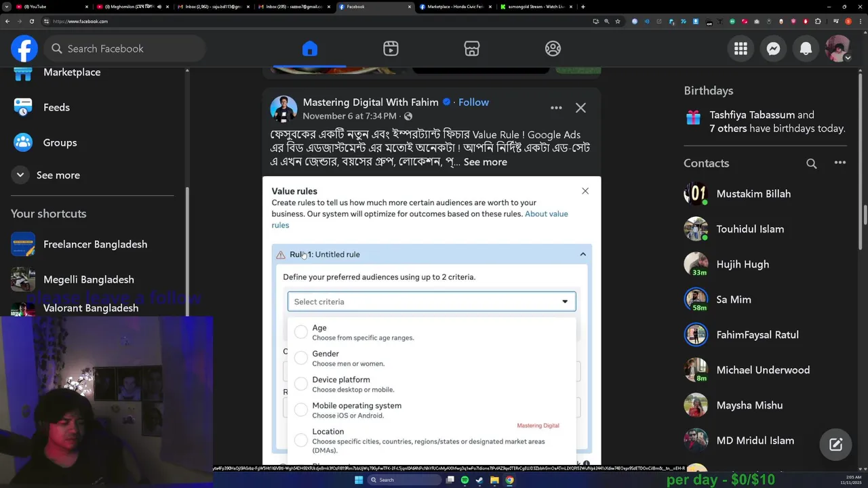This screenshot has height=488, width=868.
Task: Switch to the Meghomilon browser tab
Action: tap(132, 7)
